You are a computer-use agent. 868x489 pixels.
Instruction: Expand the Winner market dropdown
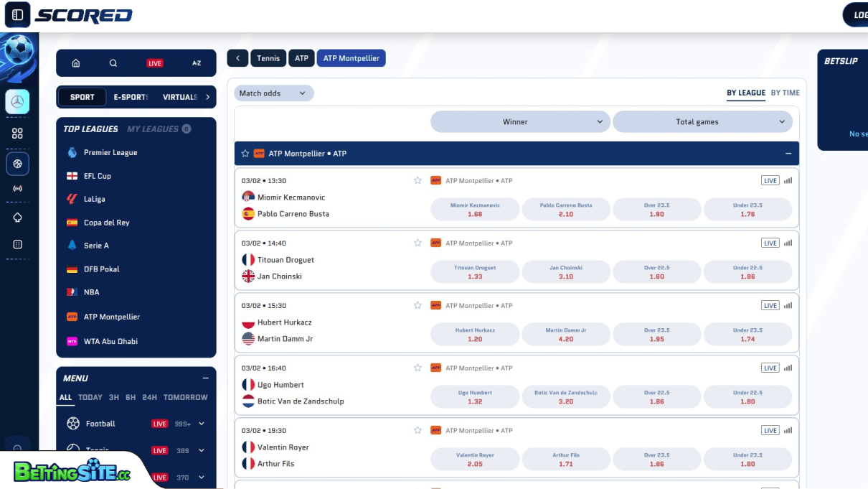pos(519,121)
